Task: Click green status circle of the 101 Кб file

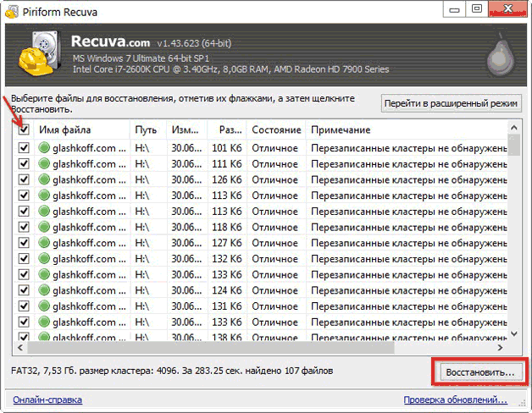Action: (x=45, y=148)
